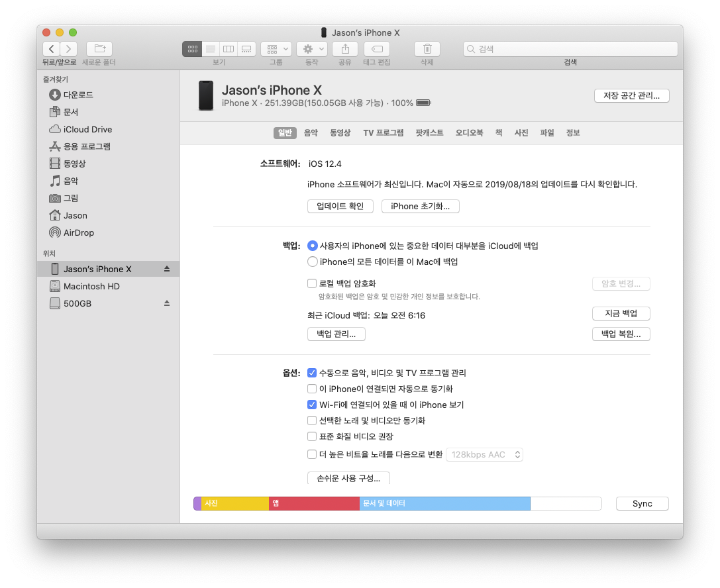Screen dimensions: 720x588
Task: Switch to the 사진 tab
Action: (x=521, y=132)
